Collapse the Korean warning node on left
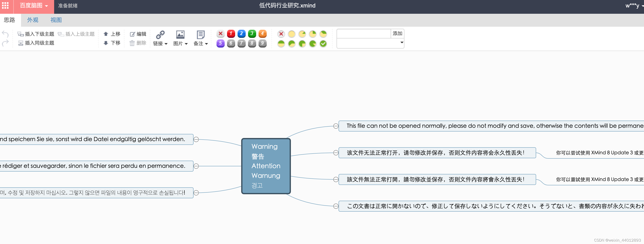Image resolution: width=644 pixels, height=244 pixels. point(196,193)
